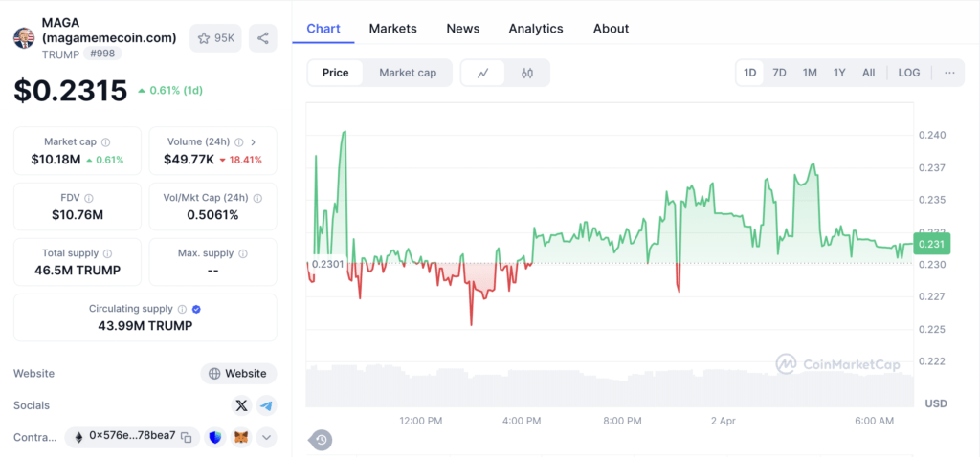Switch to the About tab

click(612, 29)
